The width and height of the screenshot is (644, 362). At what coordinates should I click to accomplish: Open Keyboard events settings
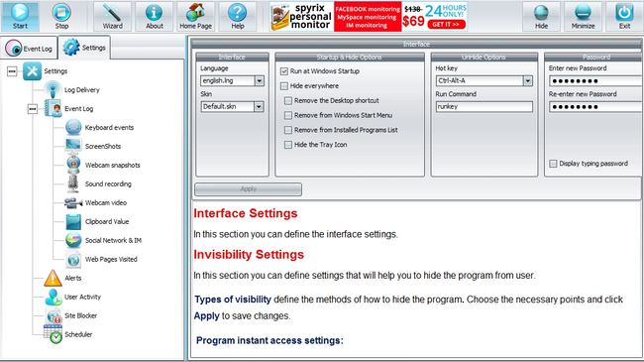pos(109,128)
